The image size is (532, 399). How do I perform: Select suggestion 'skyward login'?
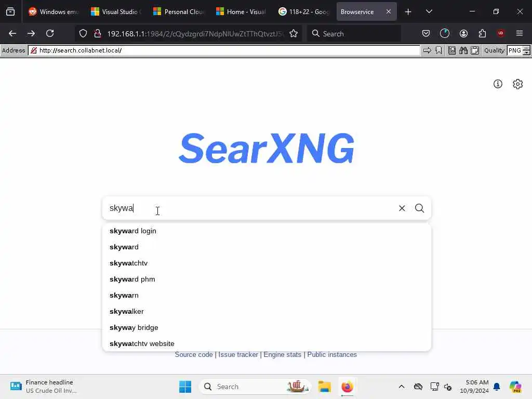(267, 231)
